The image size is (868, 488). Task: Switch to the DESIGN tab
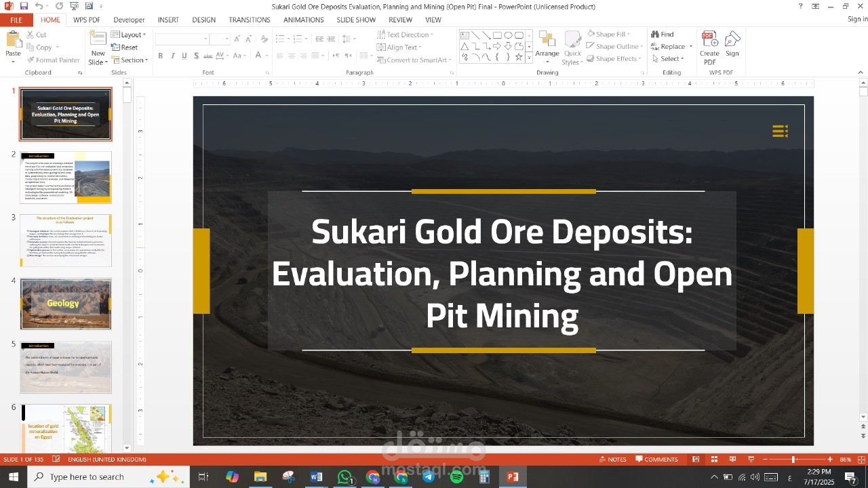tap(203, 20)
